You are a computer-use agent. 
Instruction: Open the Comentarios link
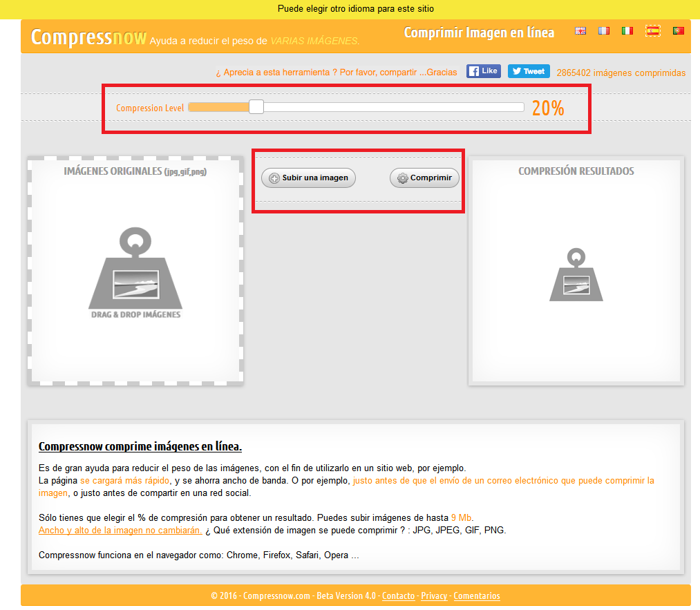point(477,595)
